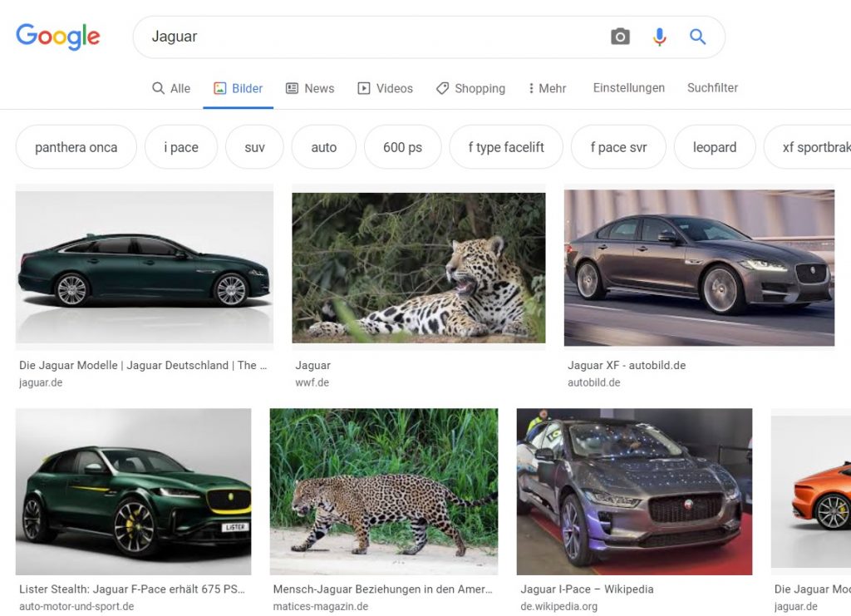Apply the auto suggestion chip

click(x=323, y=147)
